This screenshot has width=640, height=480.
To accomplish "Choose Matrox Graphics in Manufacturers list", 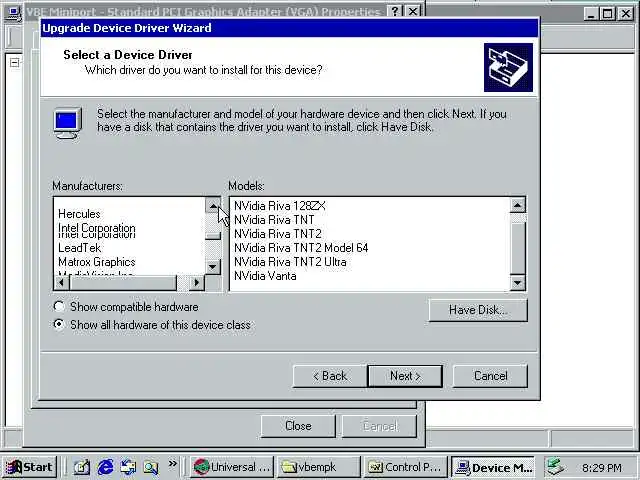I will (x=97, y=262).
